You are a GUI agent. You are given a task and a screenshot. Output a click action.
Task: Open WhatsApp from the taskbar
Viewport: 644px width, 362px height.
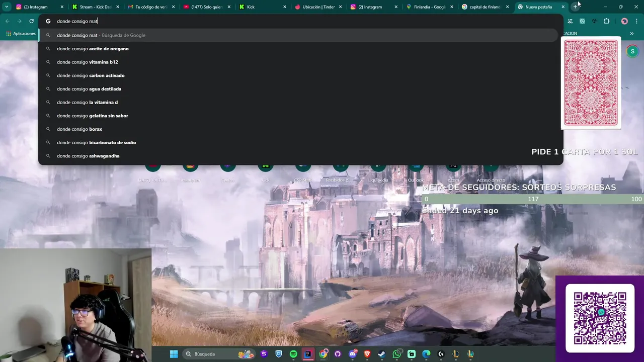point(397,354)
